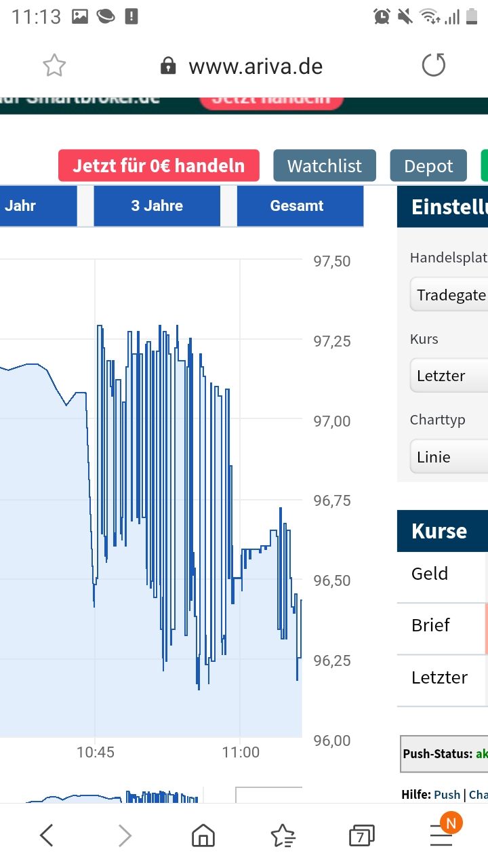The height and width of the screenshot is (868, 488).
Task: Go to browser home with the home icon
Action: [x=203, y=835]
